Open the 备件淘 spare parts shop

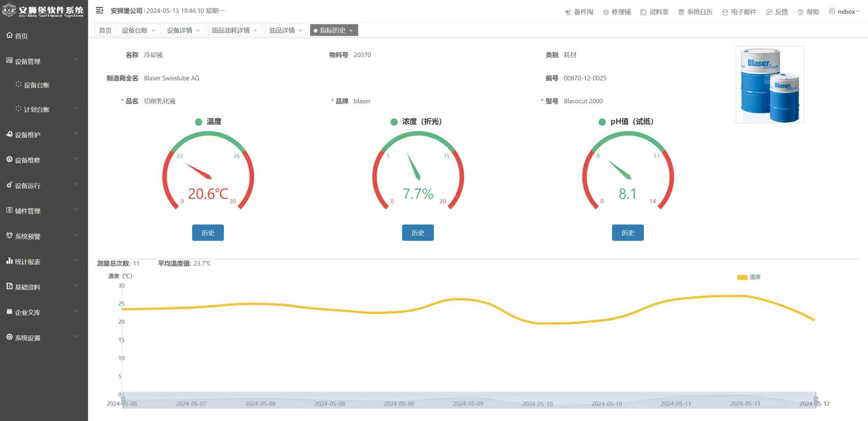[579, 12]
